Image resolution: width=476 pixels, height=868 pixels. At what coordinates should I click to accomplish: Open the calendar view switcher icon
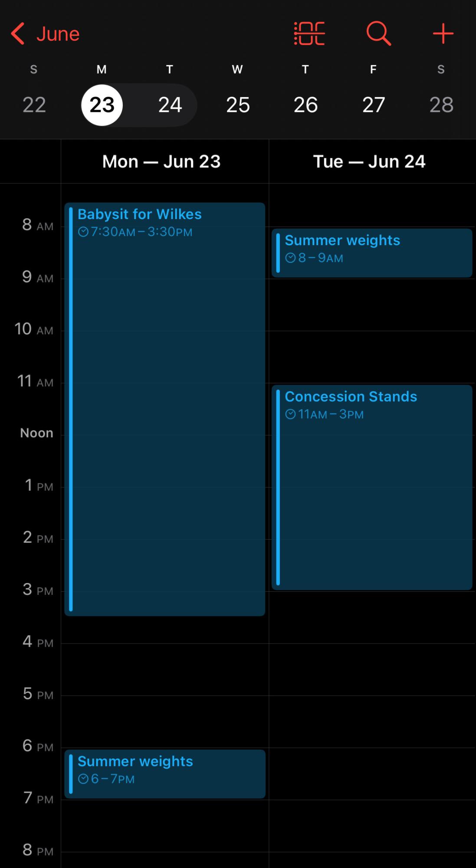(x=309, y=33)
